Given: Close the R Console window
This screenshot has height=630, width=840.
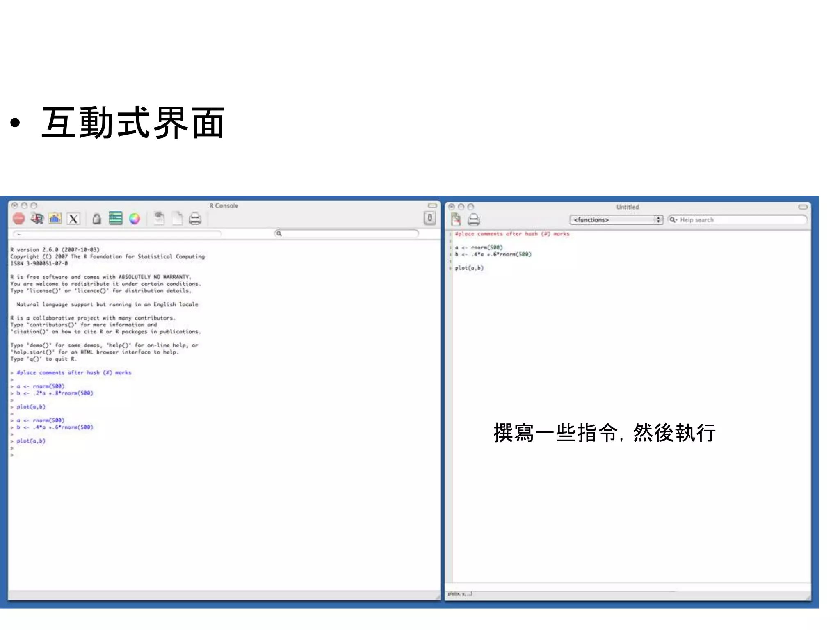Looking at the screenshot, I should click(x=15, y=205).
